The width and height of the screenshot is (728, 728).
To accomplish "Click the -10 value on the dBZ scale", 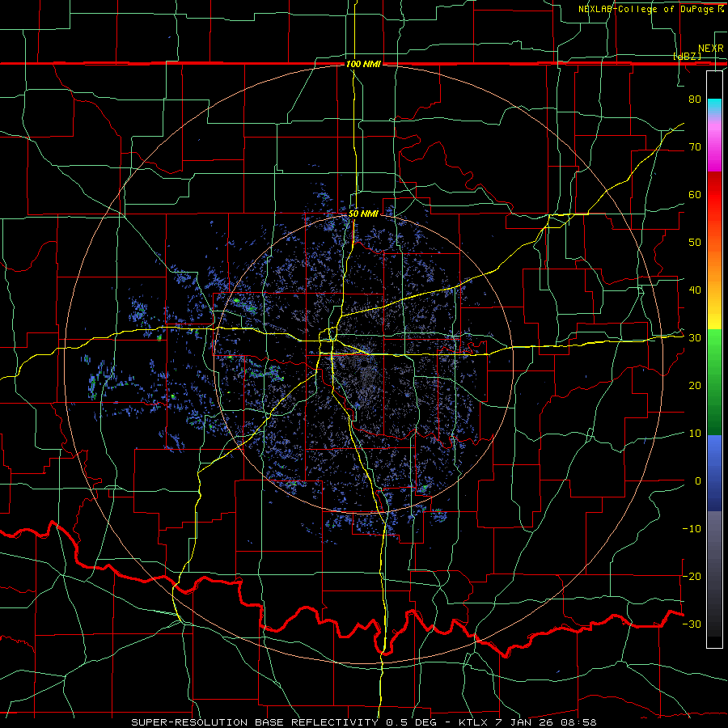I will point(692,529).
